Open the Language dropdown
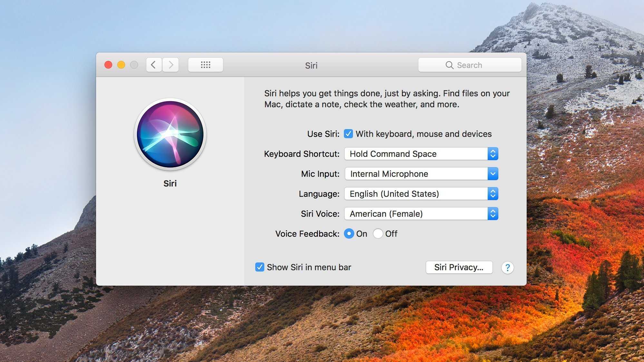The image size is (644, 362). coord(421,194)
